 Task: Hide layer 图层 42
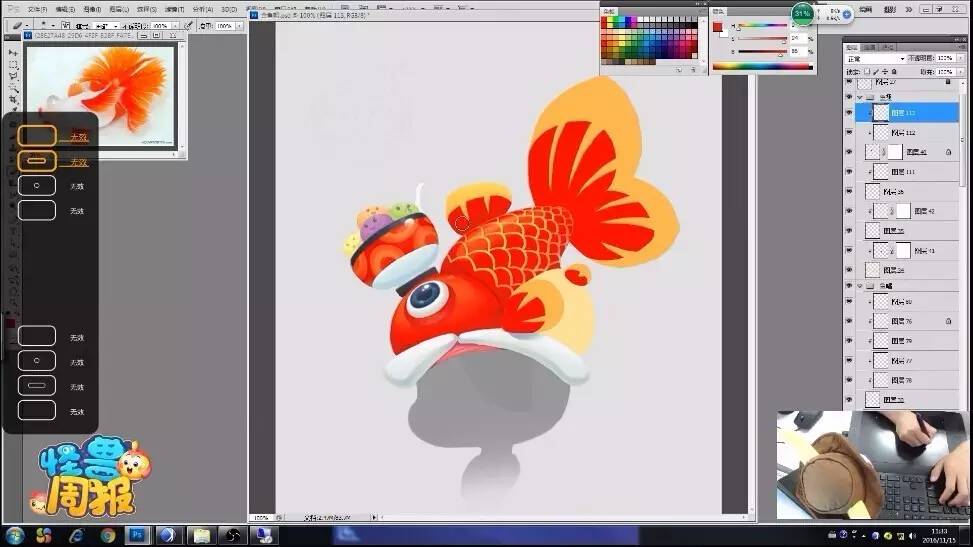click(850, 211)
